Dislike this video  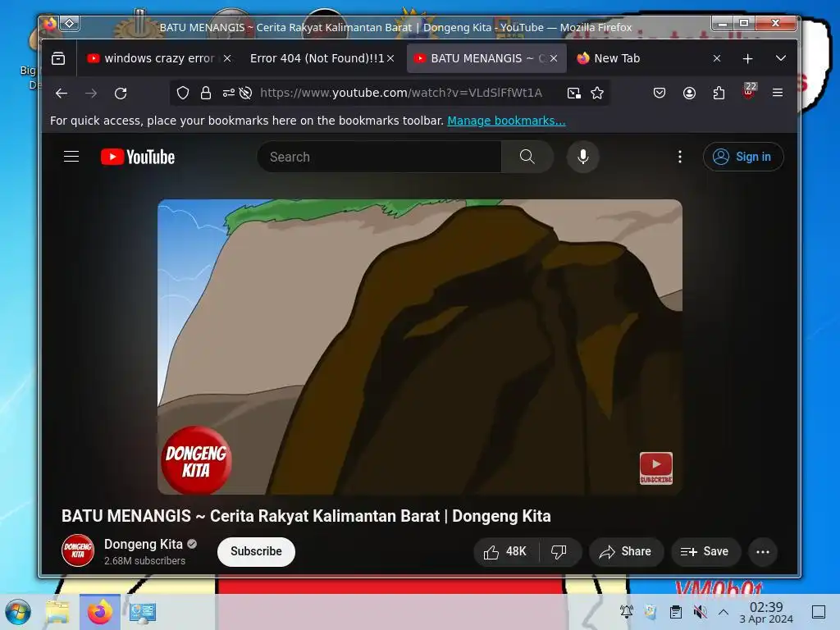[x=559, y=552]
